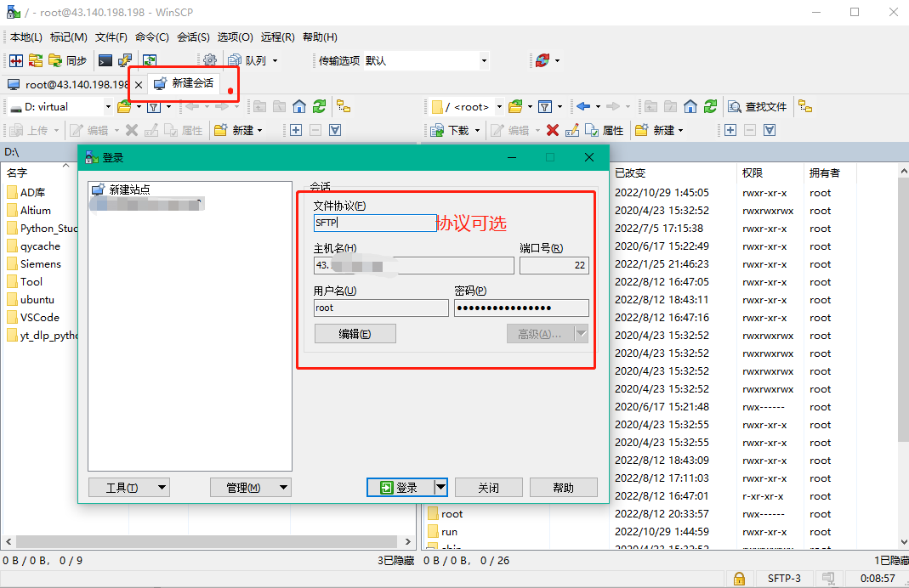Click the remote panel select-mask icon
The width and height of the screenshot is (909, 588).
[x=770, y=130]
